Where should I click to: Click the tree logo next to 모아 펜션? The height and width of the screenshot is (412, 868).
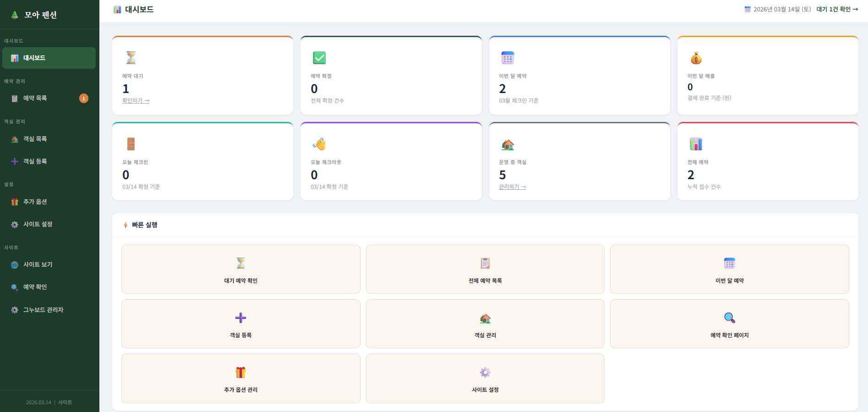[15, 15]
